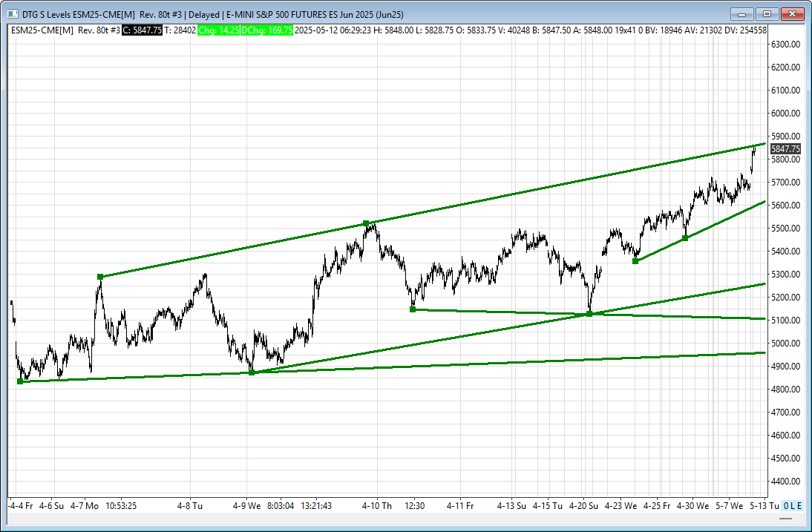This screenshot has width=812, height=532.
Task: Click the green 'DChg: 169.75' header field
Action: pos(267,30)
